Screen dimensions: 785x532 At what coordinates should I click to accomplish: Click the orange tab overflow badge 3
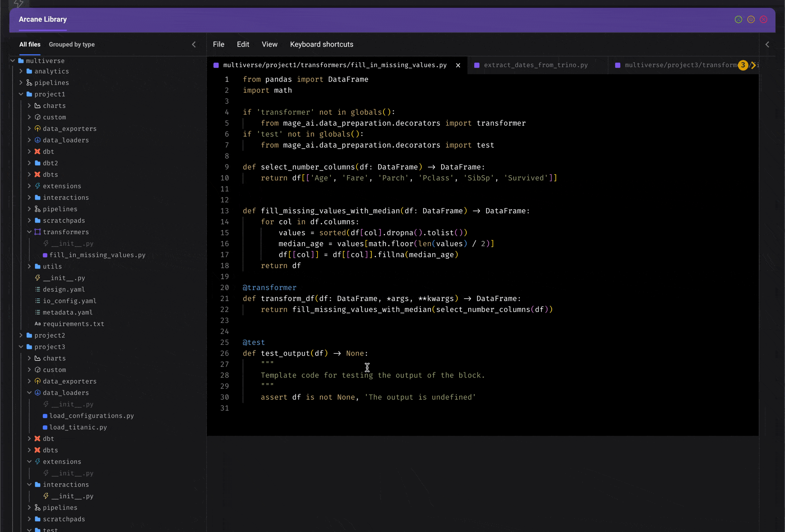[x=743, y=65]
